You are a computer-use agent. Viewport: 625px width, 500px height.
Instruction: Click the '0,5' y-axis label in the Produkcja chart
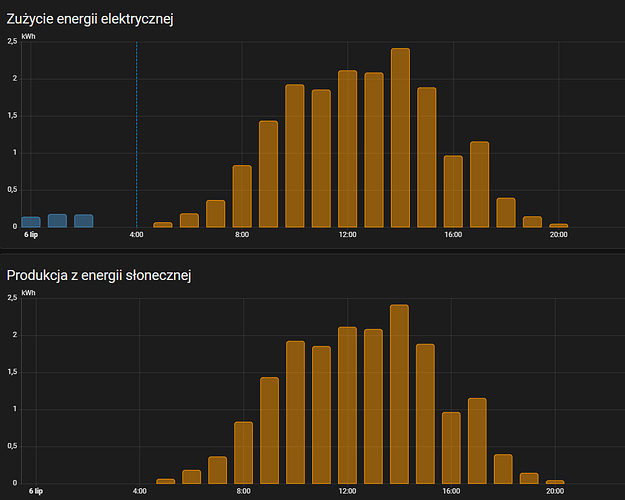click(x=12, y=446)
